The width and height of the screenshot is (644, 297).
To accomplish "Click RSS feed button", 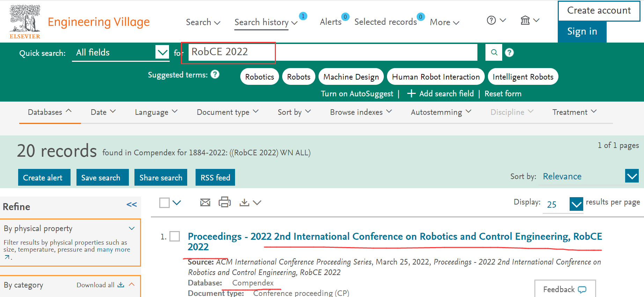I will [x=215, y=177].
